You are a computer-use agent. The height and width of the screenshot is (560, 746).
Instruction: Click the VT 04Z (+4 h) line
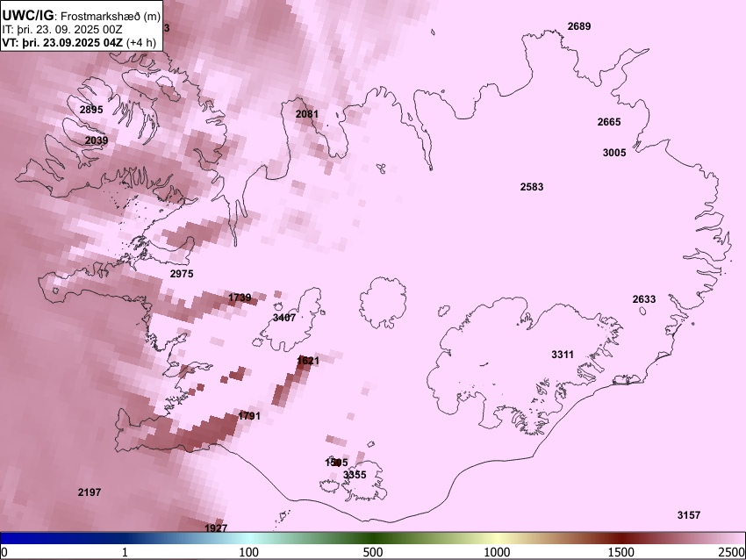[79, 42]
